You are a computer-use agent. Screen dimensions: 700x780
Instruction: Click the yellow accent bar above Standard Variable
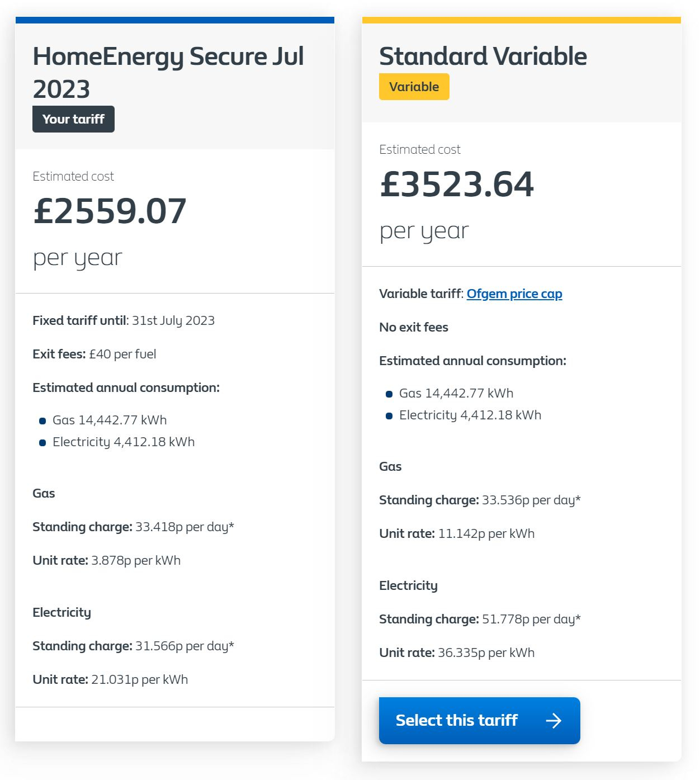(x=522, y=19)
